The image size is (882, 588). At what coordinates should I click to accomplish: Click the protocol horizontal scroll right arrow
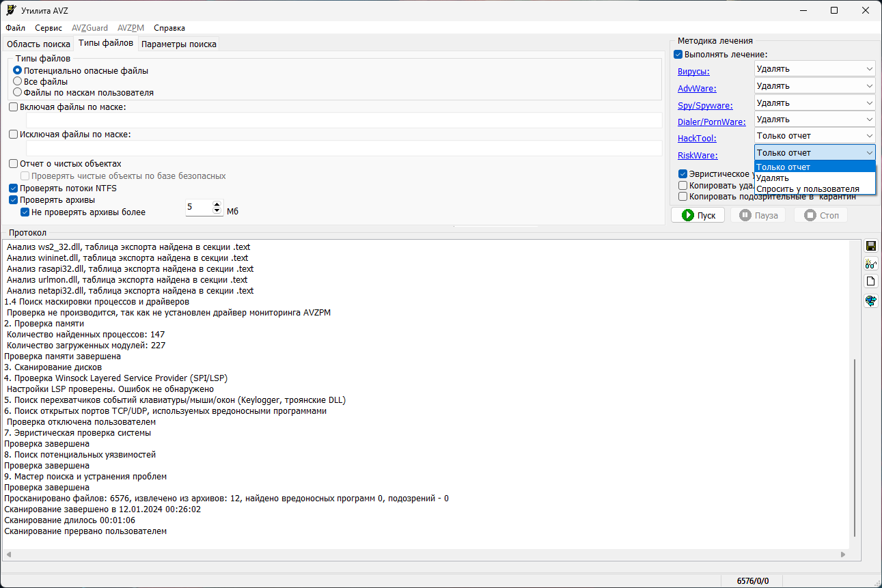pos(842,555)
